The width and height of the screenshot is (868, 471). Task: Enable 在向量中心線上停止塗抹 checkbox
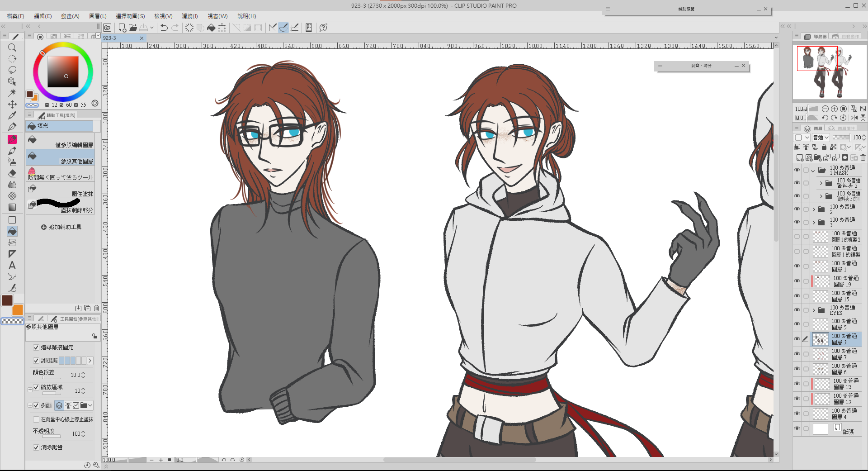(x=36, y=419)
